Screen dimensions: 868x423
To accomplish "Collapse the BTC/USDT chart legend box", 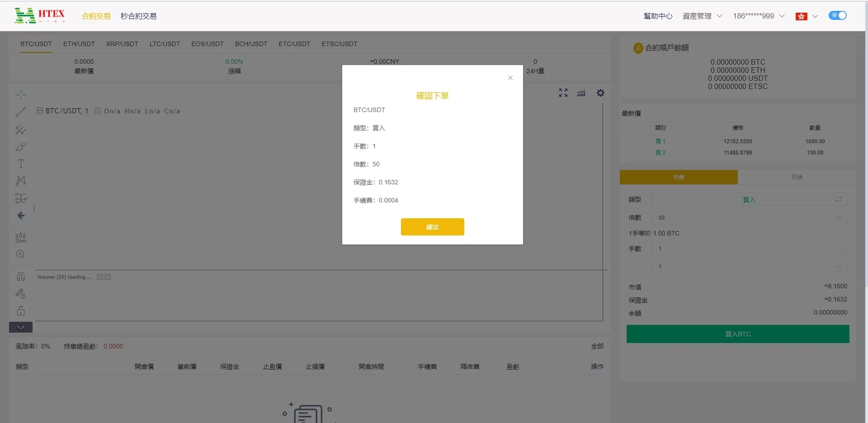I will point(40,111).
